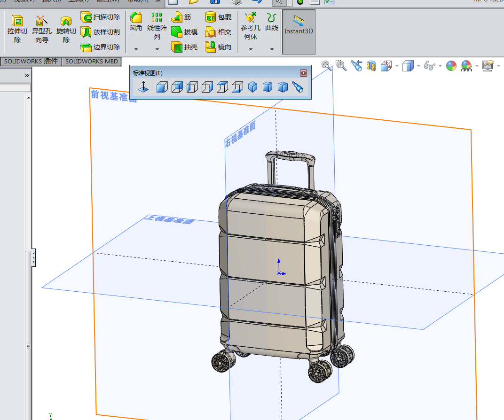Open the 异型孔向导 hole wizard

(x=42, y=29)
